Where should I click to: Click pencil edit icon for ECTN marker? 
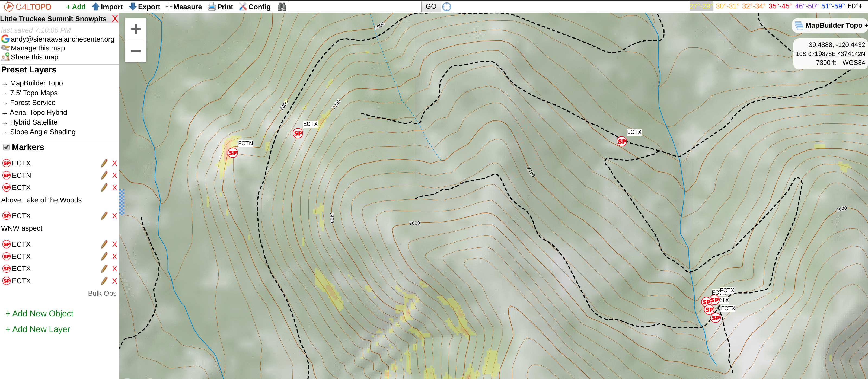point(104,175)
